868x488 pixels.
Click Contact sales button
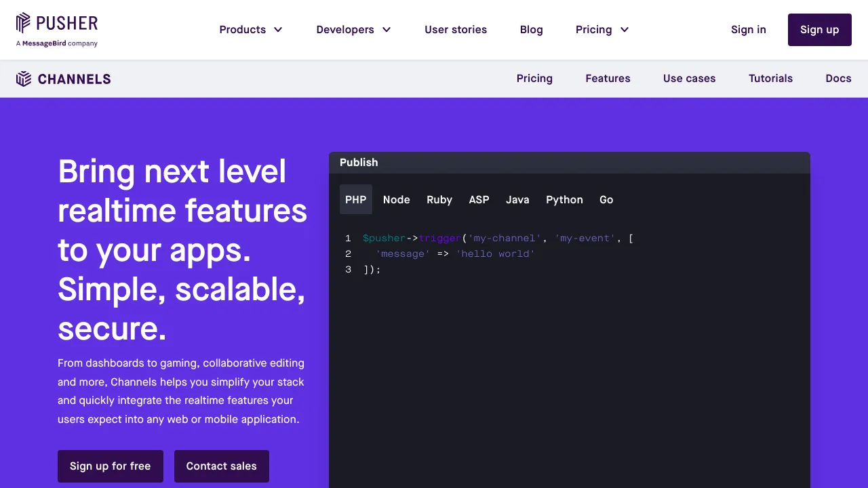pyautogui.click(x=222, y=466)
